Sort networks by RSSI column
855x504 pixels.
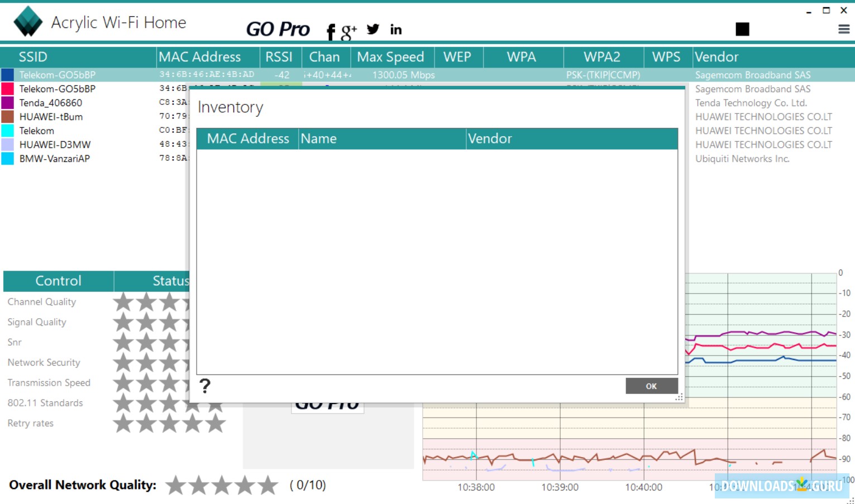[x=281, y=57]
